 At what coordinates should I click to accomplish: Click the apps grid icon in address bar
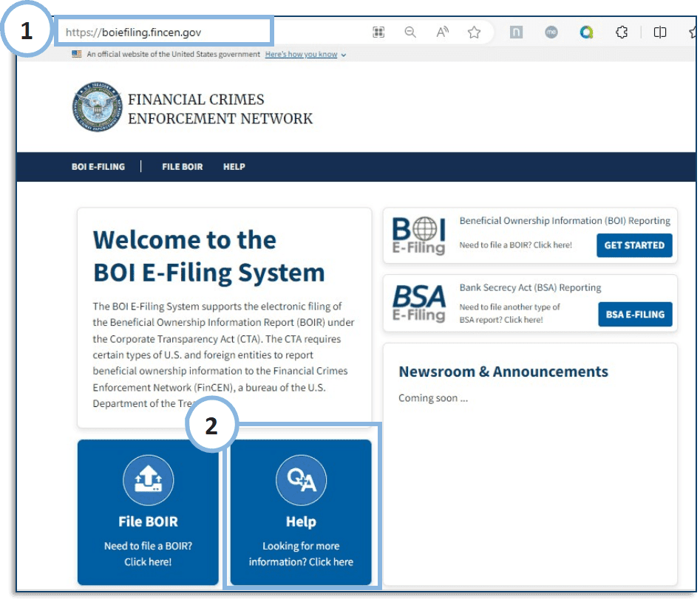(x=378, y=32)
